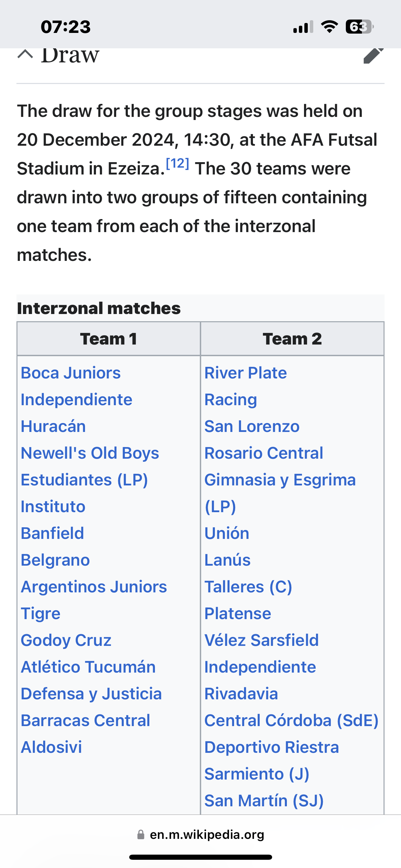The height and width of the screenshot is (868, 401).
Task: Tap the Aldosivi team link
Action: pos(51,747)
